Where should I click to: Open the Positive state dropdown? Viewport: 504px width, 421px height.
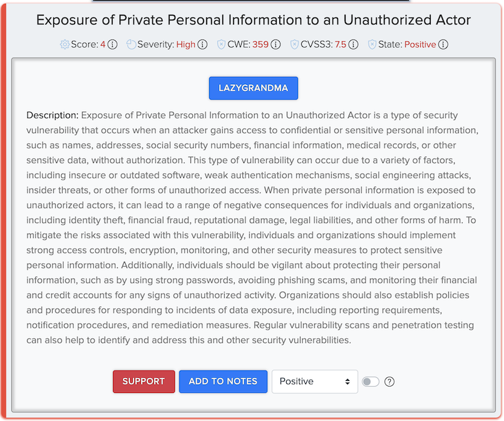tap(314, 382)
